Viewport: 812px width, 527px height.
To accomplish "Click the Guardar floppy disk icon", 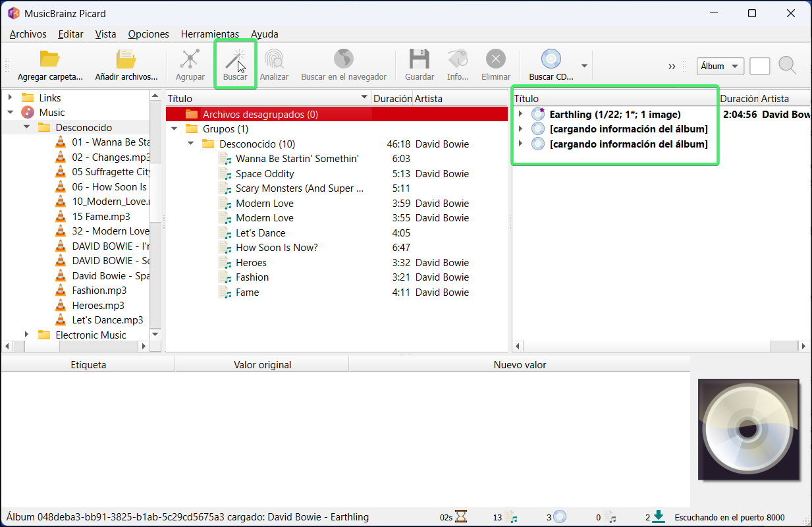I will click(420, 59).
